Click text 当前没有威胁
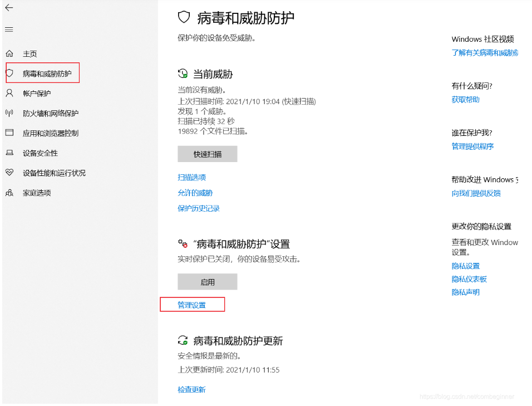Image resolution: width=532 pixels, height=406 pixels. coord(202,90)
